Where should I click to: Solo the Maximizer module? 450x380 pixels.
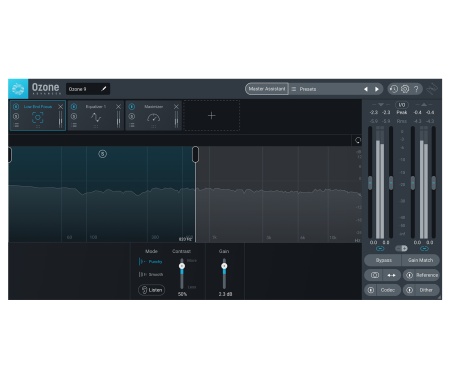132,116
